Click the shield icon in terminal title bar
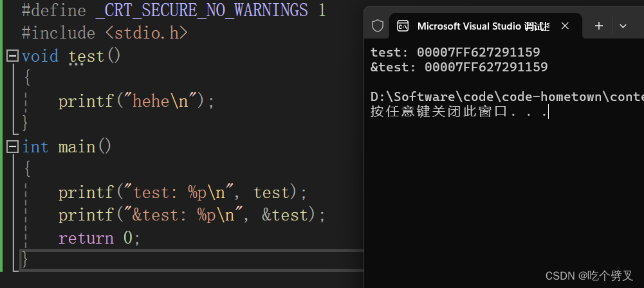The width and height of the screenshot is (644, 288). click(378, 26)
